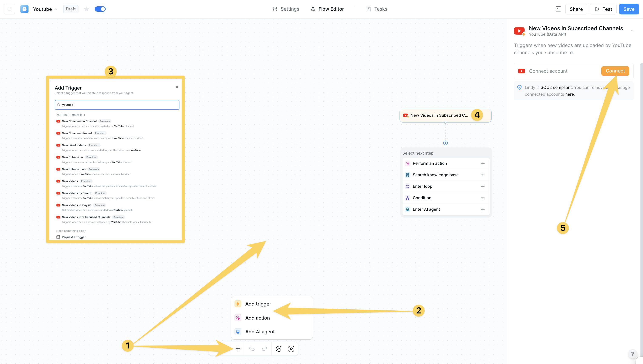The height and width of the screenshot is (364, 643).
Task: Open the console terminal icon near Share
Action: pyautogui.click(x=558, y=9)
